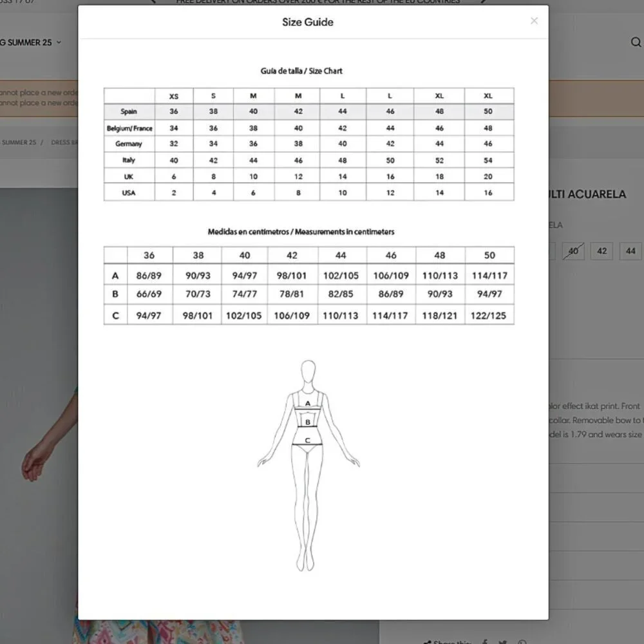Select size 42 on the product page
Image resolution: width=644 pixels, height=644 pixels.
pyautogui.click(x=601, y=251)
